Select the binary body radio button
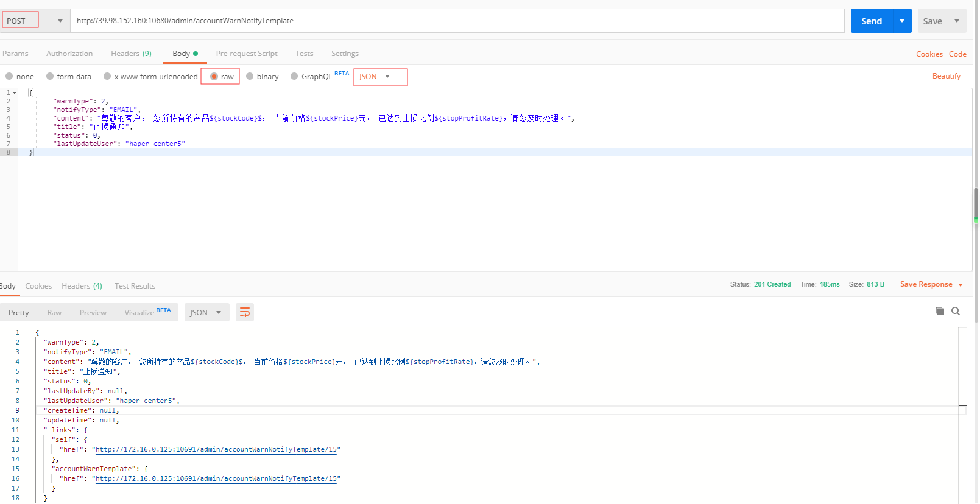 point(250,76)
